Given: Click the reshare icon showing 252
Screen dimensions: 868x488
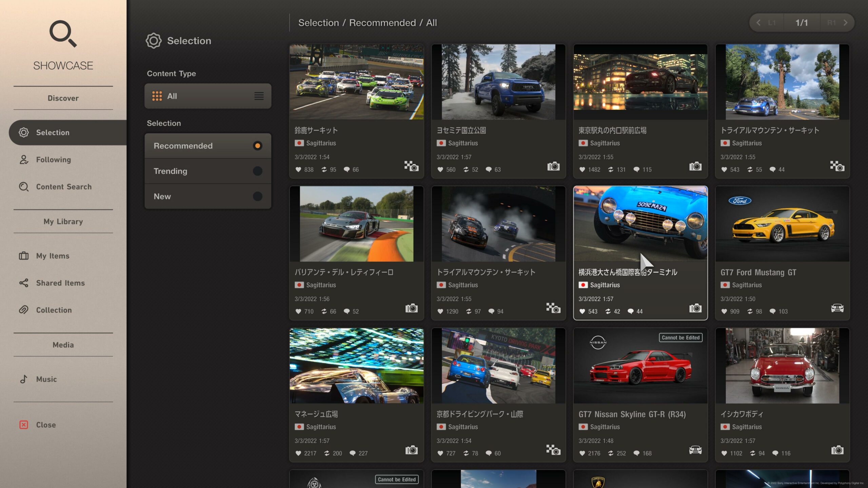Looking at the screenshot, I should pyautogui.click(x=611, y=453).
